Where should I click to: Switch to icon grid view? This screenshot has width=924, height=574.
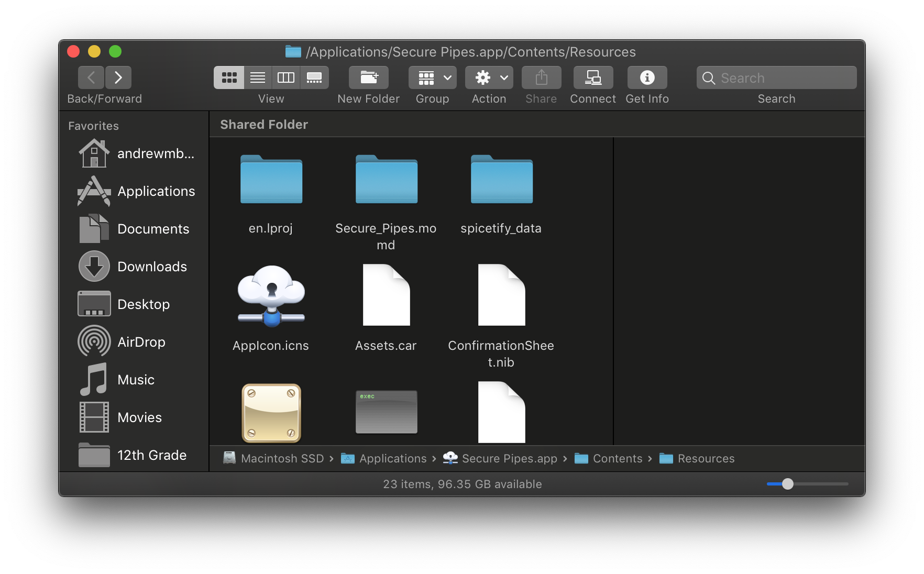229,77
